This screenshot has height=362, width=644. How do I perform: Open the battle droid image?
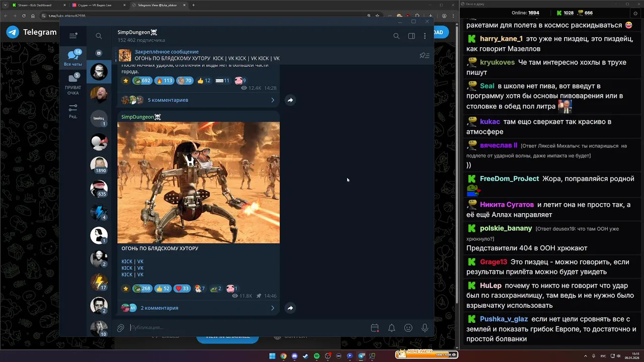[198, 183]
